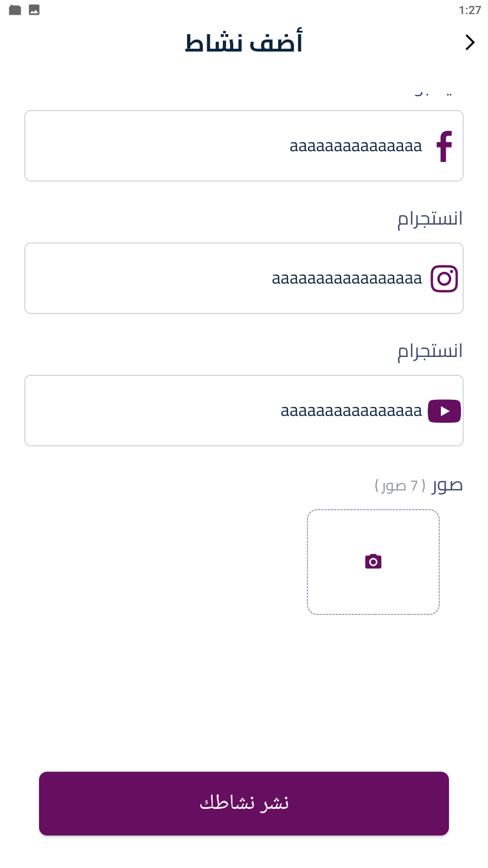Click the YouTube play icon
The height and width of the screenshot is (868, 488).
pos(444,411)
